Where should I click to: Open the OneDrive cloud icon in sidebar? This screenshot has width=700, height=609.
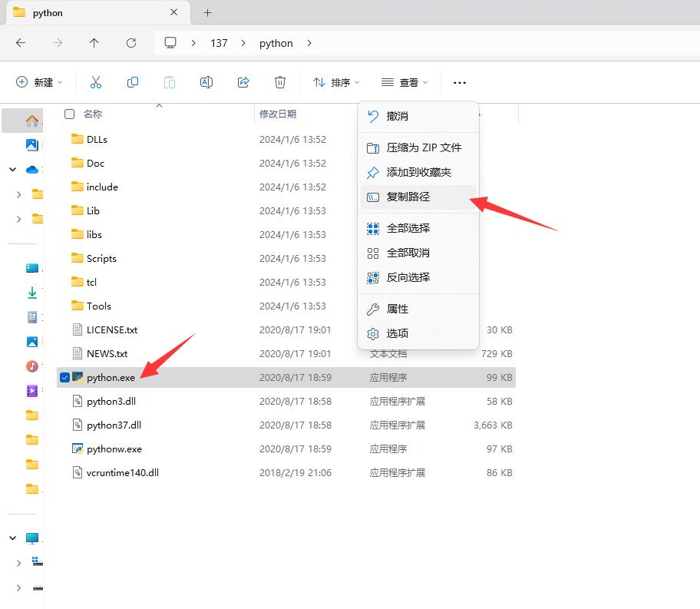click(32, 170)
